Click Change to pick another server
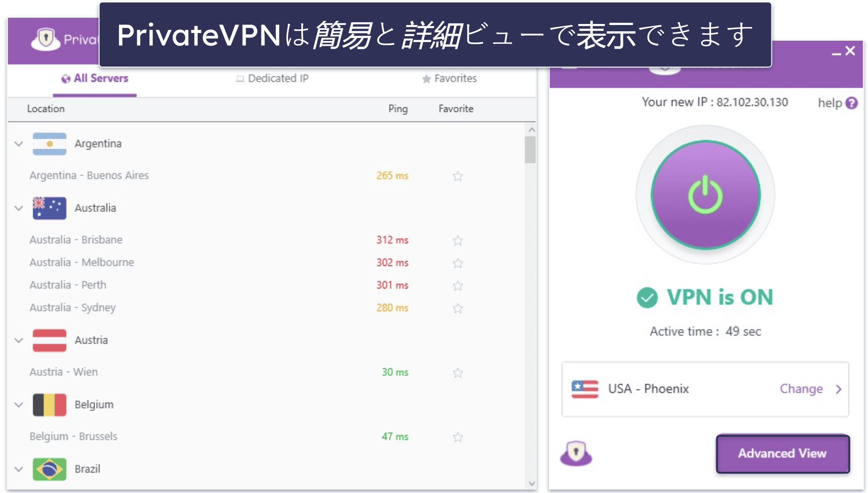This screenshot has width=868, height=493. [x=801, y=389]
